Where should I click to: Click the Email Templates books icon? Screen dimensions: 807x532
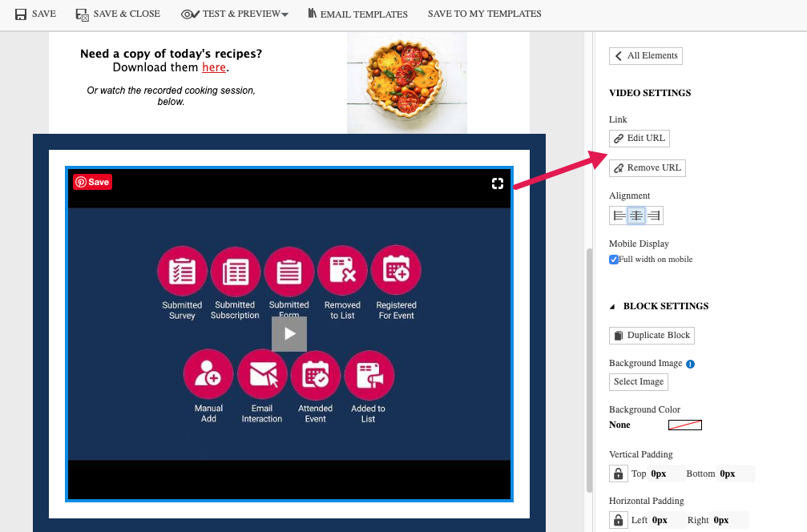[x=312, y=14]
